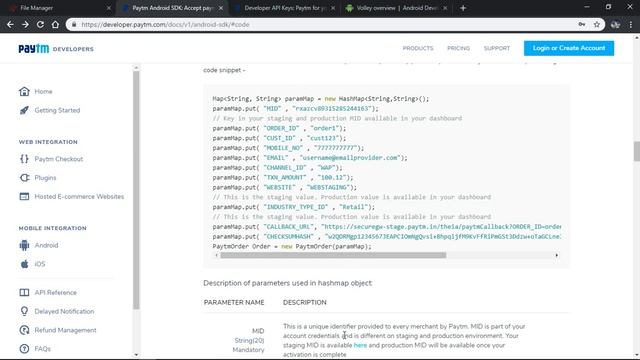This screenshot has width=640, height=360.
Task: Open Hosted E-commerce Websites link
Action: point(79,196)
